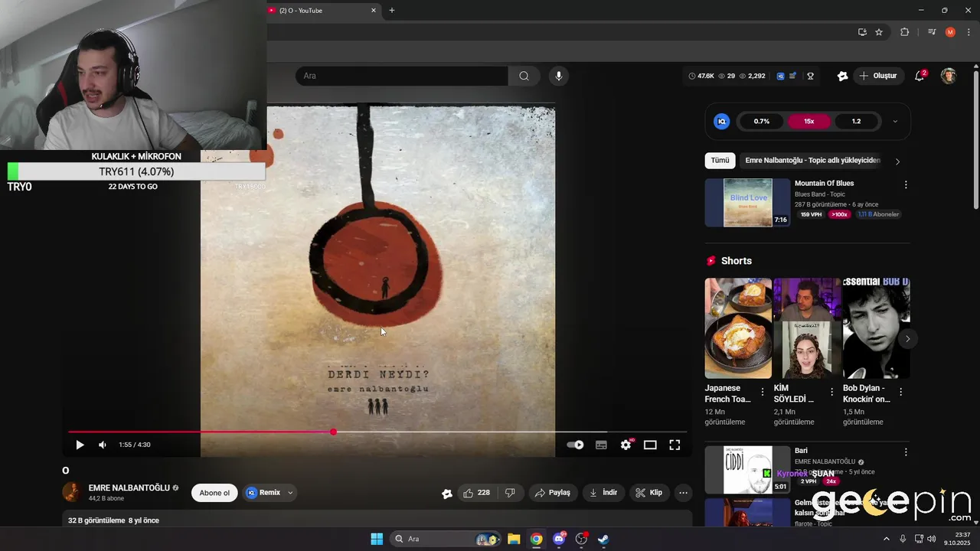
Task: Open options for the KİM SÖYLEDİ short
Action: (831, 392)
